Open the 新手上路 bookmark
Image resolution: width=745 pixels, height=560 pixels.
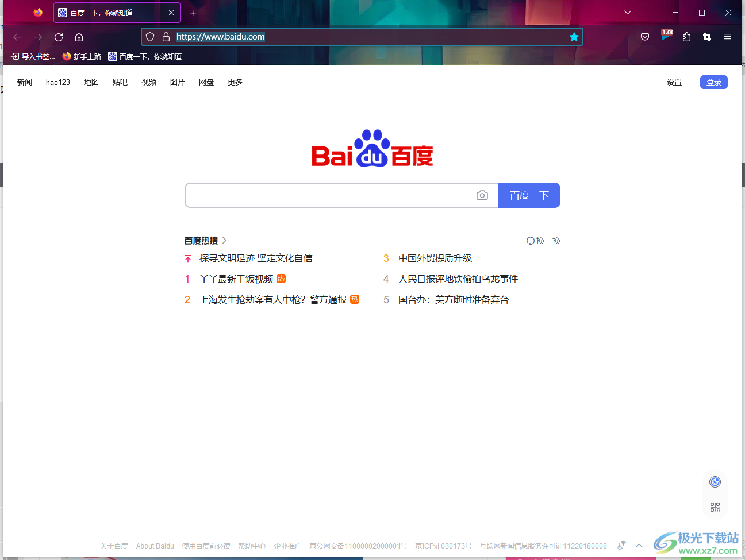(82, 56)
